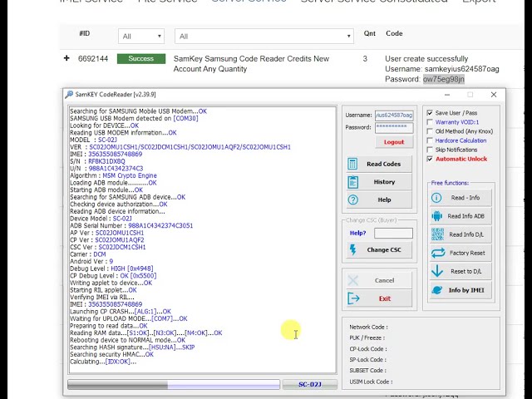Click the Network Code : label
Image resolution: width=532 pixels, height=399 pixels.
click(x=368, y=327)
